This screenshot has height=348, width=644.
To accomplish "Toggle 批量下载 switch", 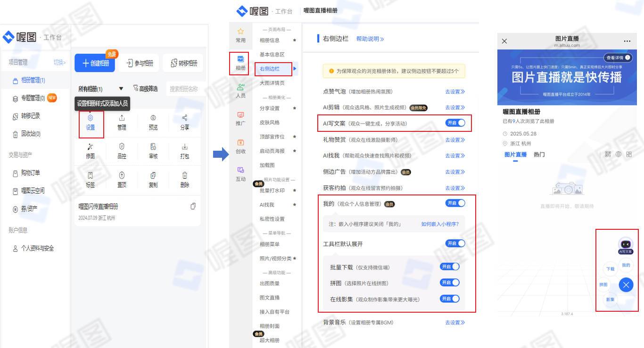I will pyautogui.click(x=449, y=267).
